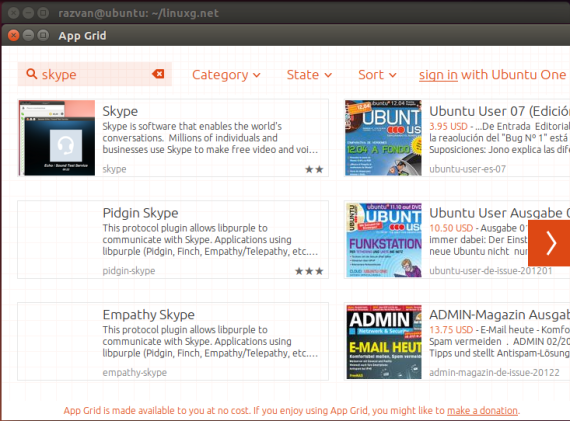The height and width of the screenshot is (421, 570).
Task: Focus the skype search field
Action: pos(95,74)
